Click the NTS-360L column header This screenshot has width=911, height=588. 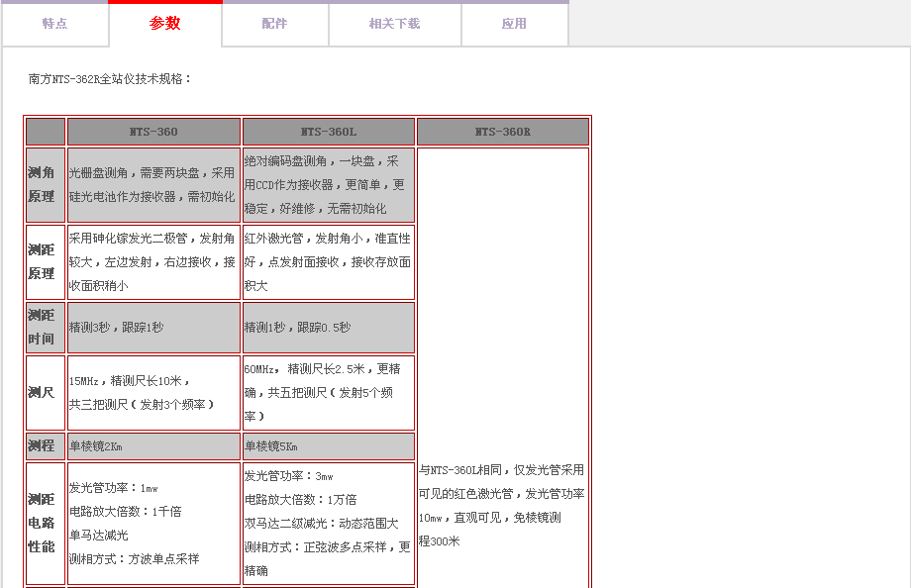click(x=329, y=132)
